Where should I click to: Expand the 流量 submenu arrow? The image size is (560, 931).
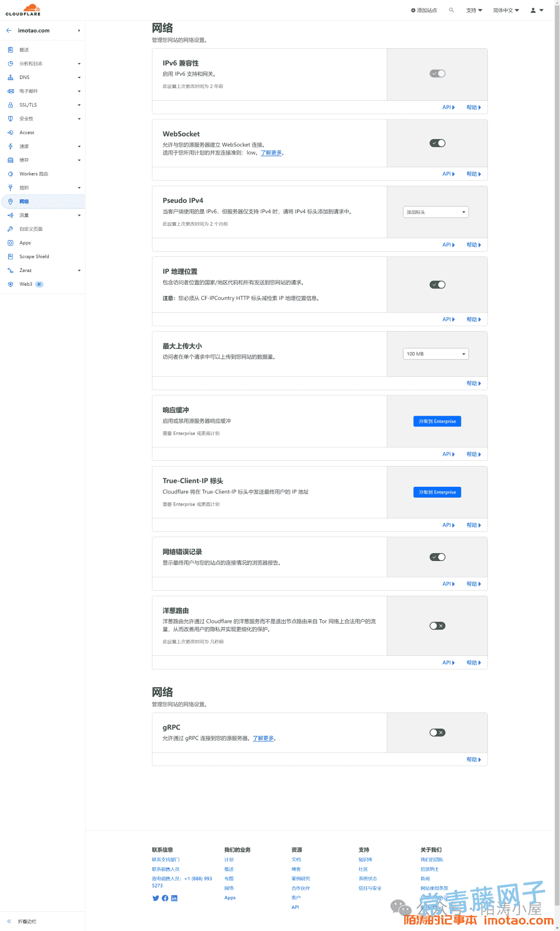(79, 215)
